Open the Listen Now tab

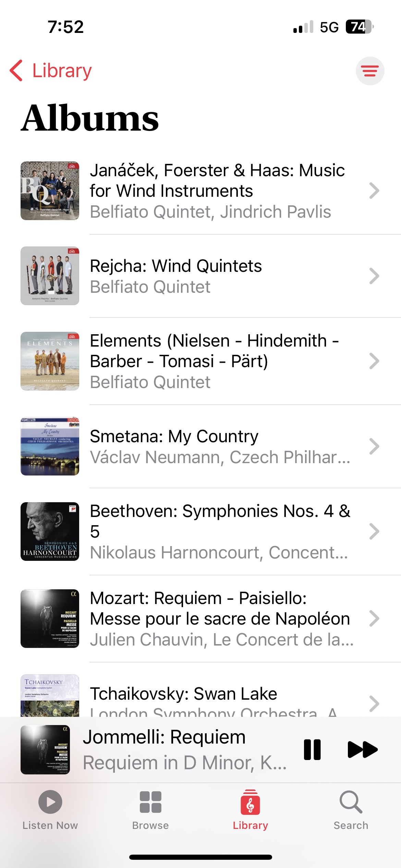[x=50, y=810]
